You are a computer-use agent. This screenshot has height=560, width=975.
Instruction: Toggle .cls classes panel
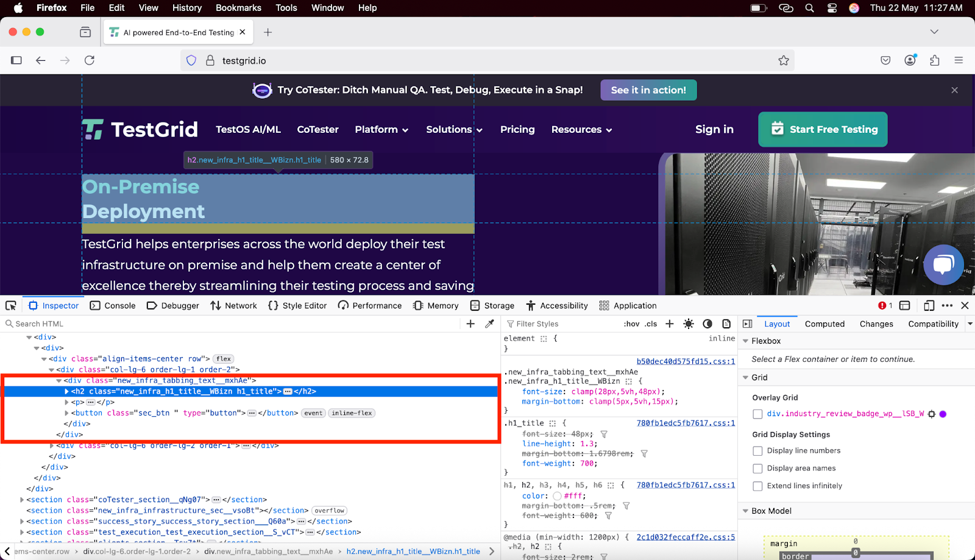click(x=651, y=324)
